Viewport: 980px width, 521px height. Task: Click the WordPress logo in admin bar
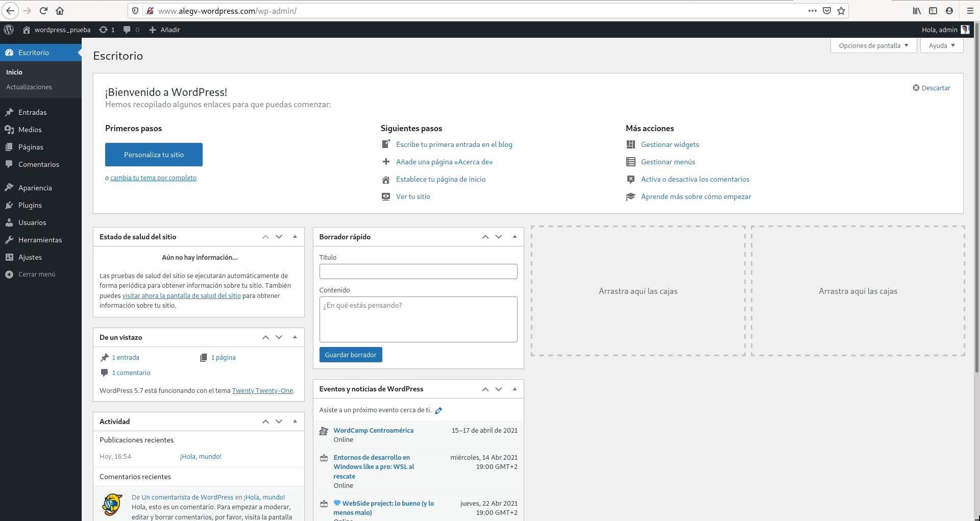click(9, 30)
